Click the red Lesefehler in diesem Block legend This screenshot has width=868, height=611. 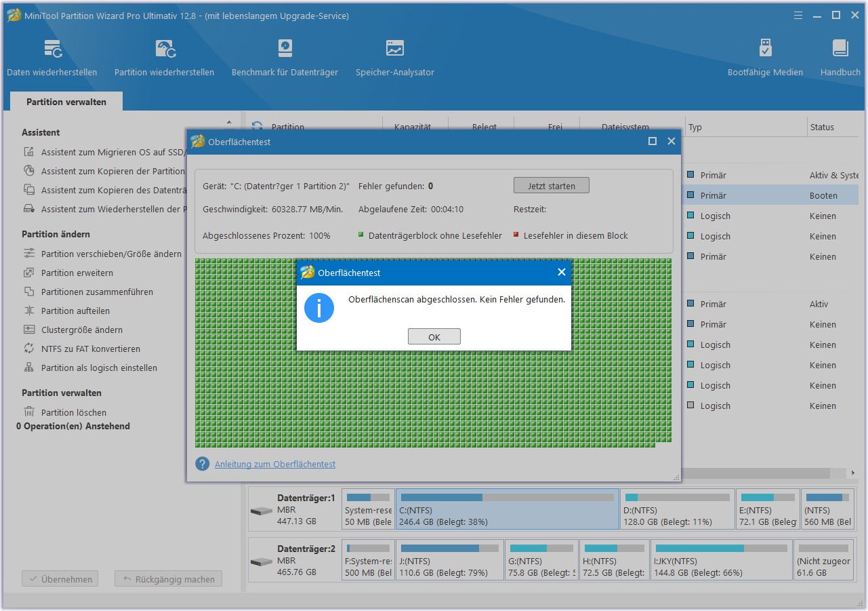[571, 236]
